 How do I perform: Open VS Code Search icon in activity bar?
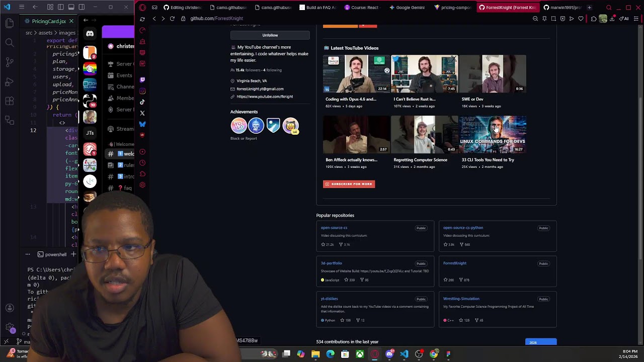click(10, 43)
